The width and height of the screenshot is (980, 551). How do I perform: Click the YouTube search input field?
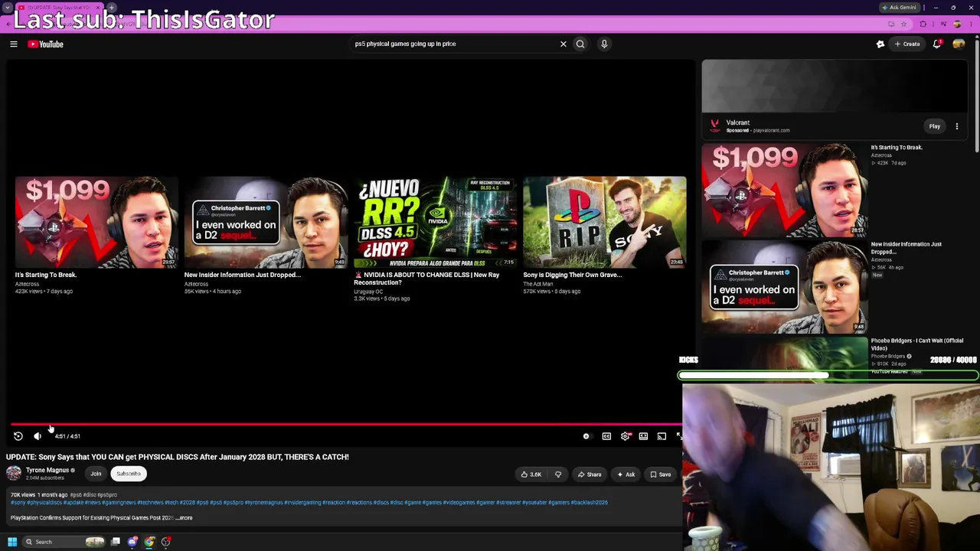tap(456, 44)
